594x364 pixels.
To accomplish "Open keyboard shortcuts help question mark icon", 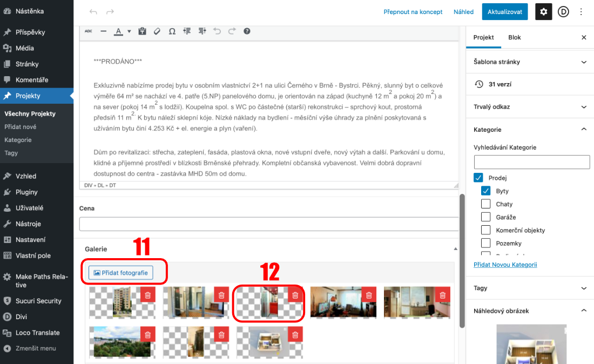I will pyautogui.click(x=247, y=31).
